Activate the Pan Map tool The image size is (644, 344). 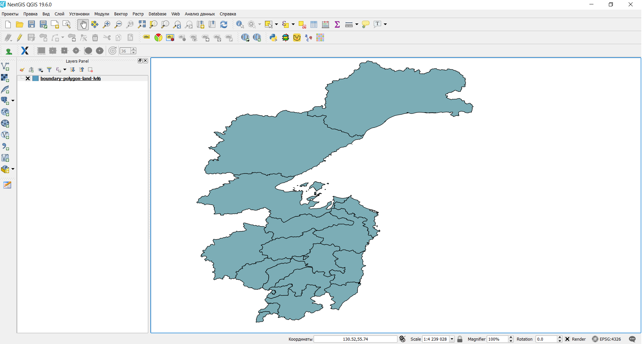(x=83, y=24)
